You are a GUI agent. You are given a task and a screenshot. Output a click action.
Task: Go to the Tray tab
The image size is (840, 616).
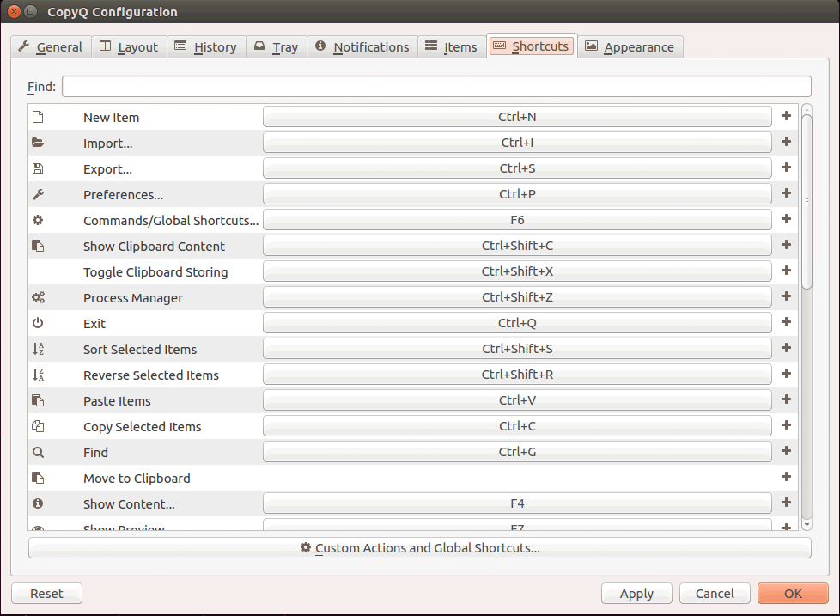click(x=276, y=47)
